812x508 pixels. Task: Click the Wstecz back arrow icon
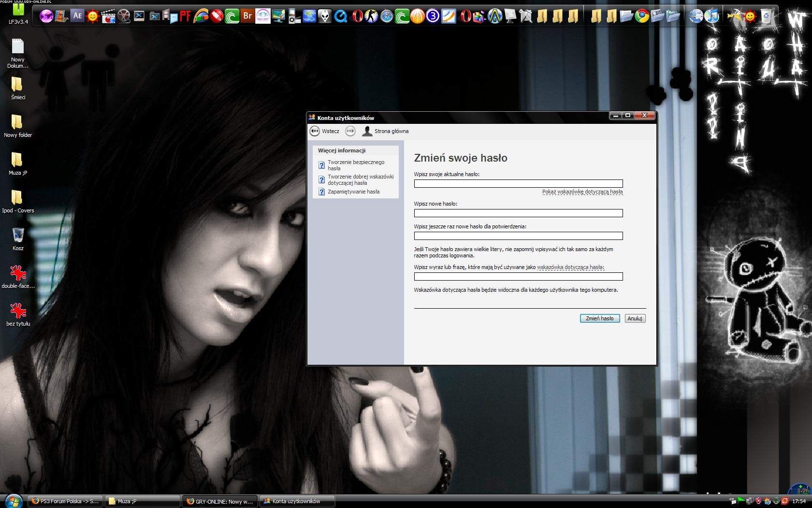tap(315, 131)
